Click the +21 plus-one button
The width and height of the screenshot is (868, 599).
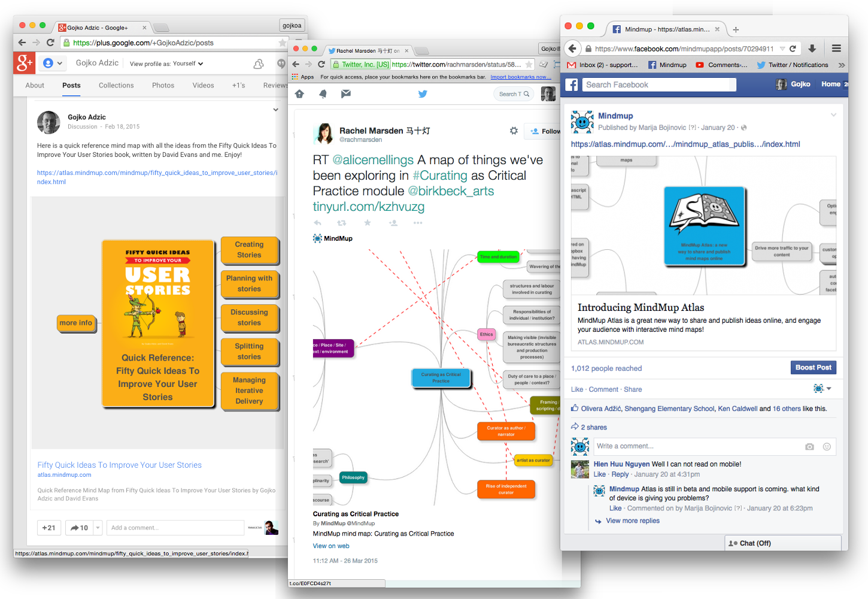[x=48, y=528]
